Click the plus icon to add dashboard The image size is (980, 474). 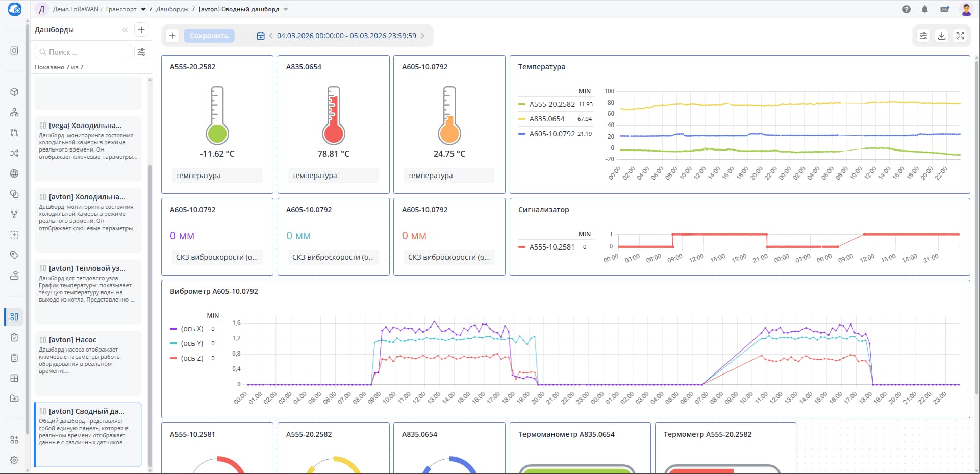pos(141,30)
